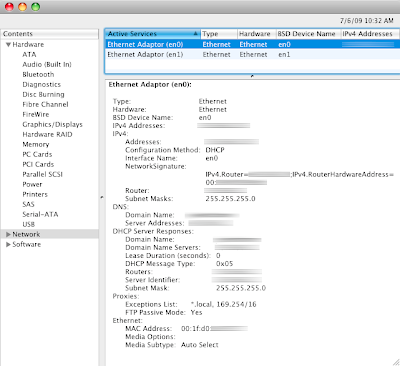This screenshot has height=366, width=400.
Task: Click the window resize grip corner
Action: [396, 362]
